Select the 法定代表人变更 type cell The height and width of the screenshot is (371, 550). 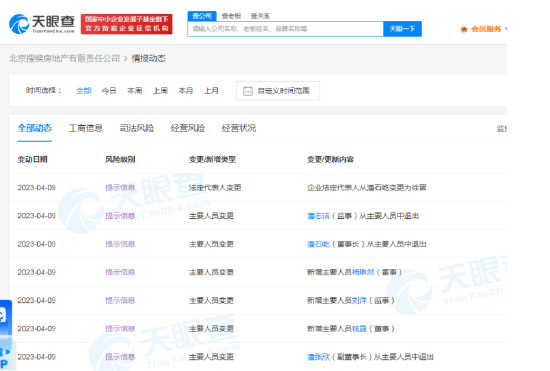215,188
